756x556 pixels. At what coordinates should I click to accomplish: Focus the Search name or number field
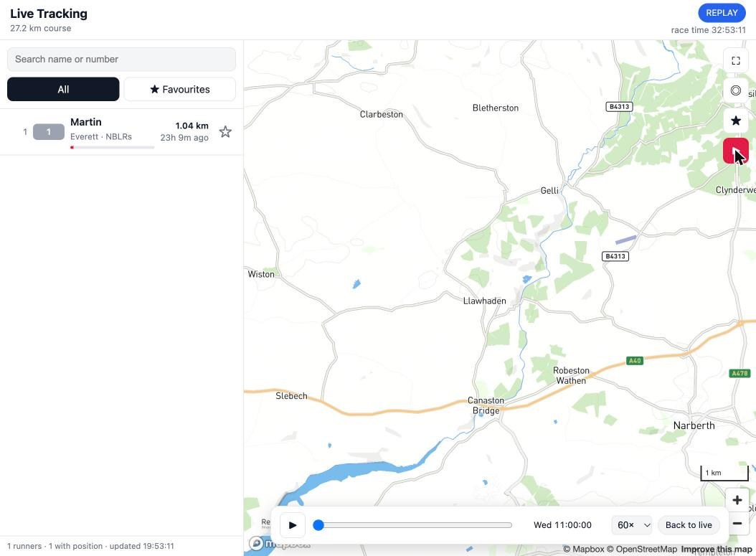(x=121, y=60)
